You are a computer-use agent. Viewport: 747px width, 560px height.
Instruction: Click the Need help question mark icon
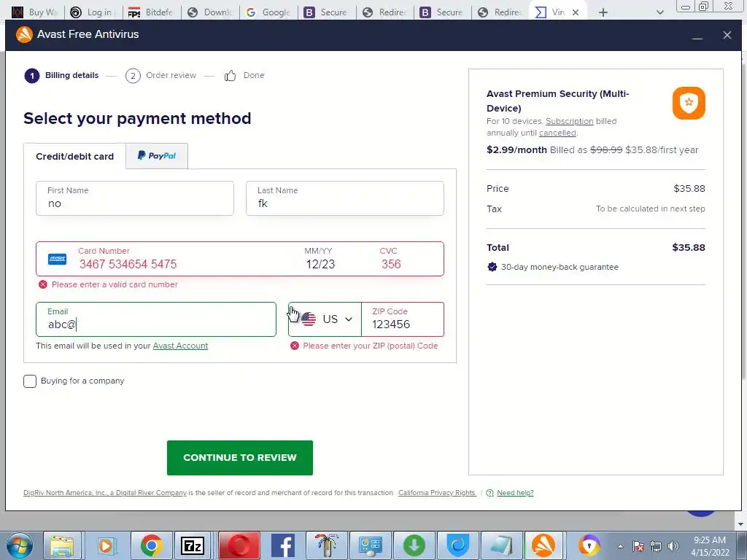pyautogui.click(x=489, y=493)
